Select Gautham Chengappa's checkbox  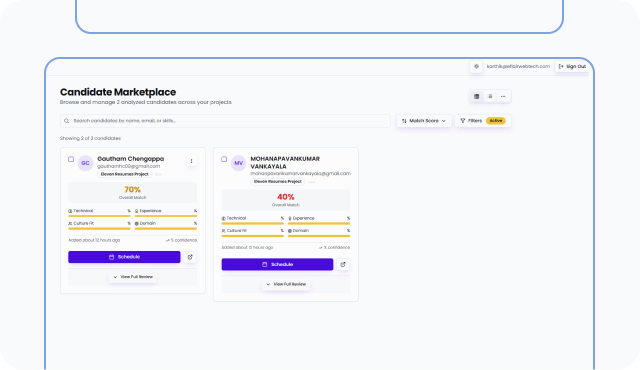pos(71,159)
